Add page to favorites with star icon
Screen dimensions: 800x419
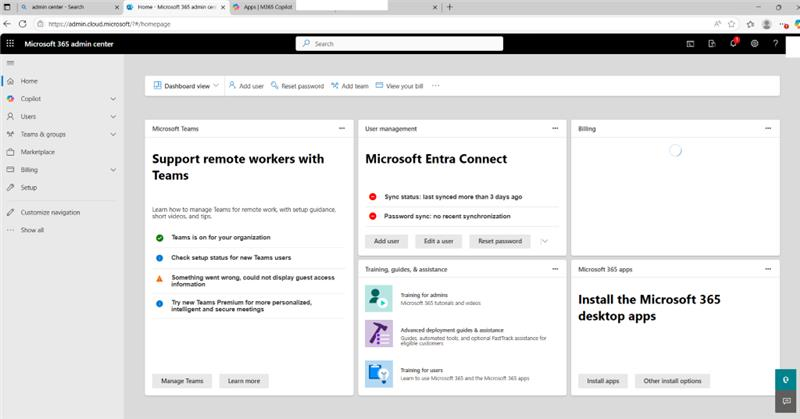coord(732,24)
